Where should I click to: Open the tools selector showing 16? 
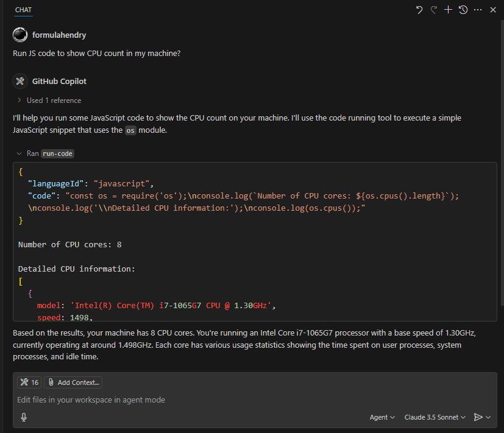click(x=29, y=382)
